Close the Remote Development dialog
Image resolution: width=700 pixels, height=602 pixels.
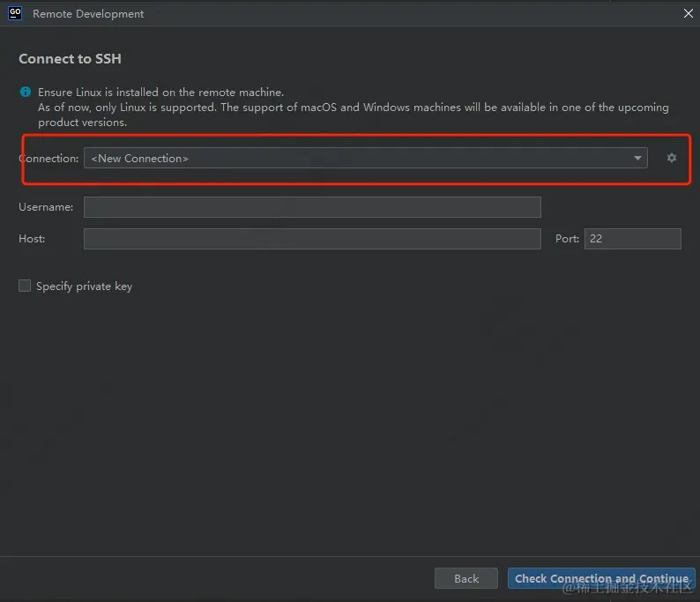[x=689, y=13]
